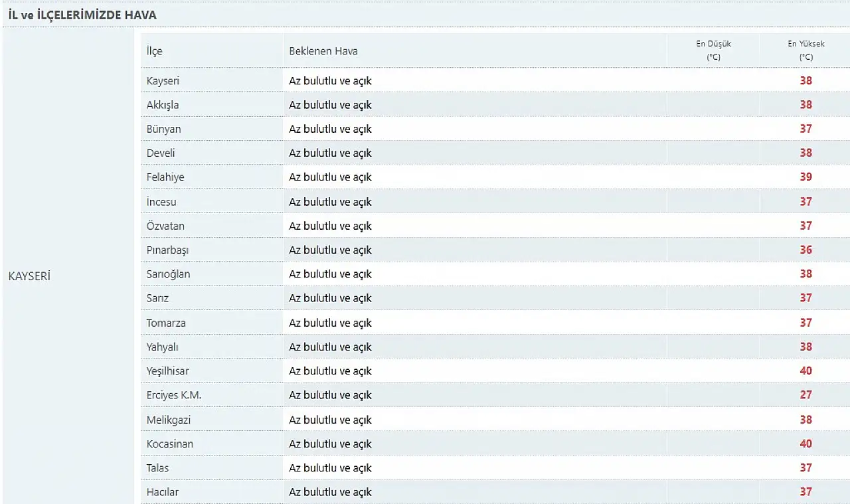The height and width of the screenshot is (504, 850).
Task: Click Kocasinan's 40 degree value
Action: pyautogui.click(x=806, y=443)
